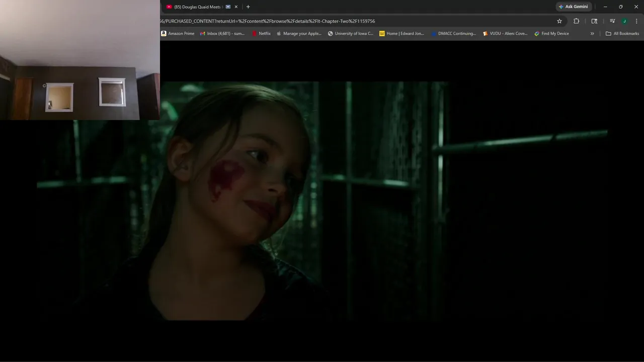The image size is (644, 362).
Task: Minimize the Chrome window
Action: 605,7
